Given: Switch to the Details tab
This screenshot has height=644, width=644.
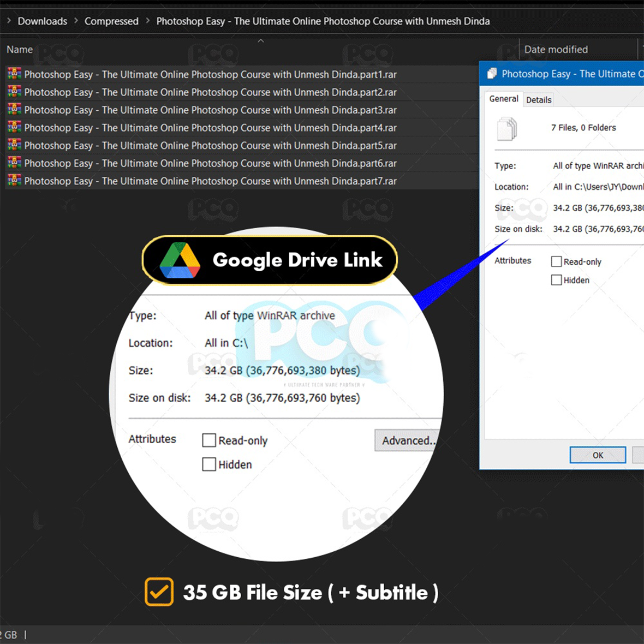Looking at the screenshot, I should 539,100.
